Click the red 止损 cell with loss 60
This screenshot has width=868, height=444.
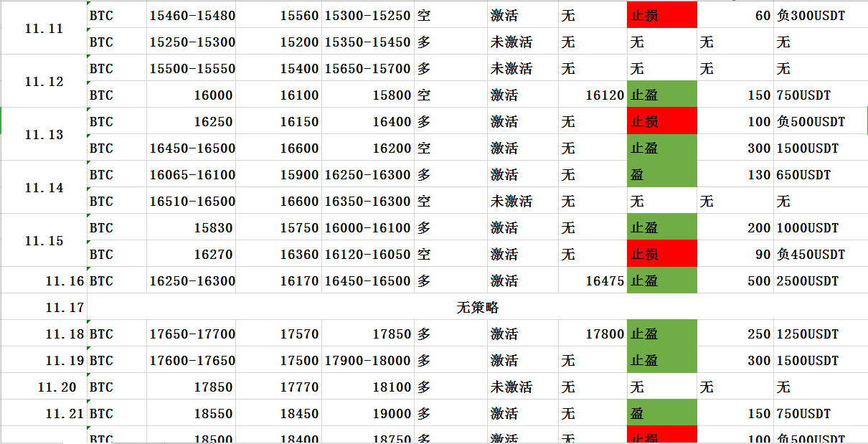(661, 15)
